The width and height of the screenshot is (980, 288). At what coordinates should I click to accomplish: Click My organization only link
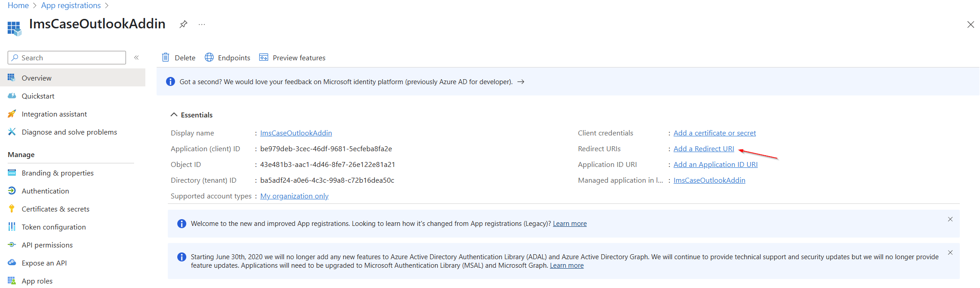tap(294, 196)
